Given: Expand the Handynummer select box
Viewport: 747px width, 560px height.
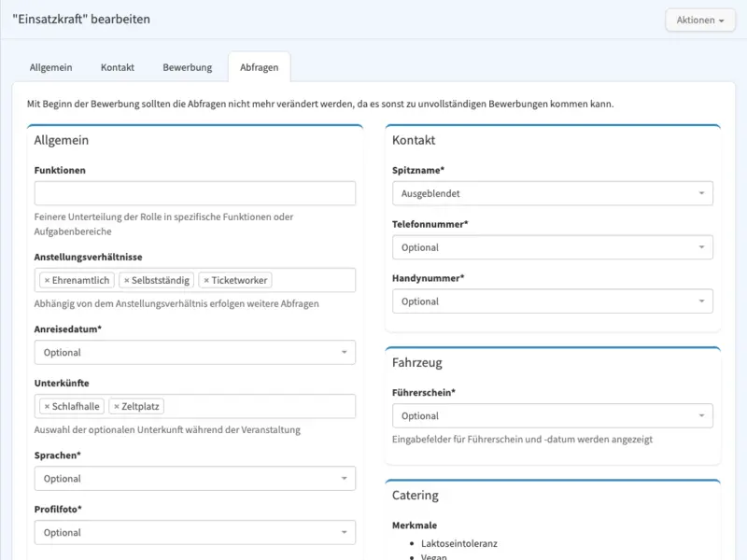Looking at the screenshot, I should pos(553,301).
